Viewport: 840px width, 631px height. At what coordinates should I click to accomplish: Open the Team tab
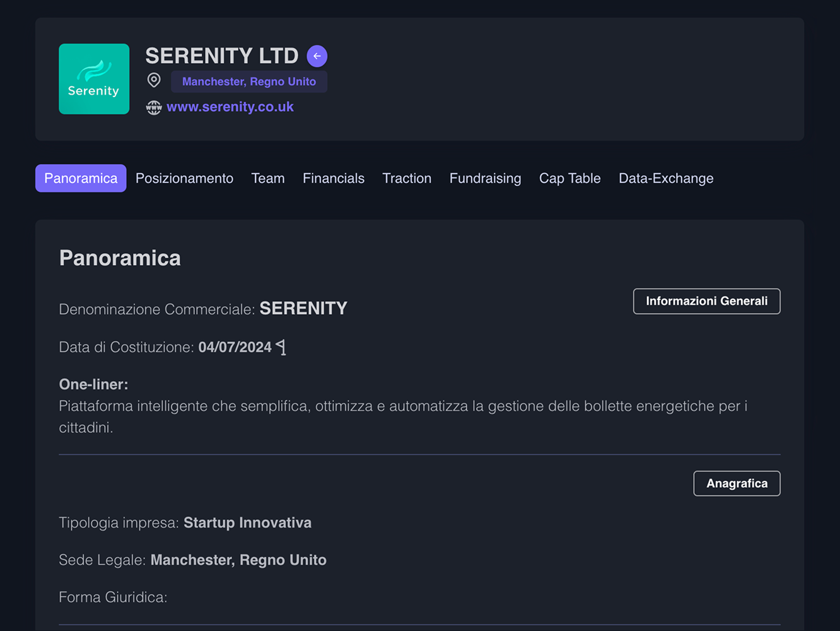click(x=268, y=179)
